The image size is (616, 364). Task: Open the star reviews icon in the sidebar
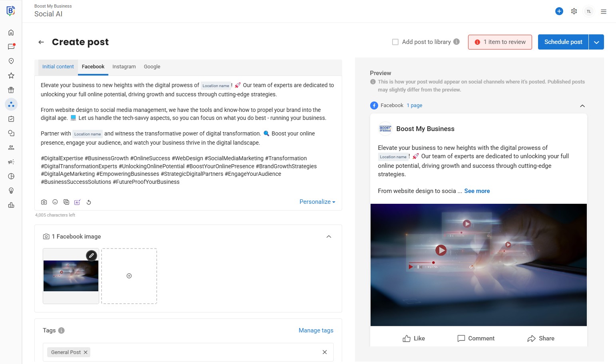(x=11, y=76)
